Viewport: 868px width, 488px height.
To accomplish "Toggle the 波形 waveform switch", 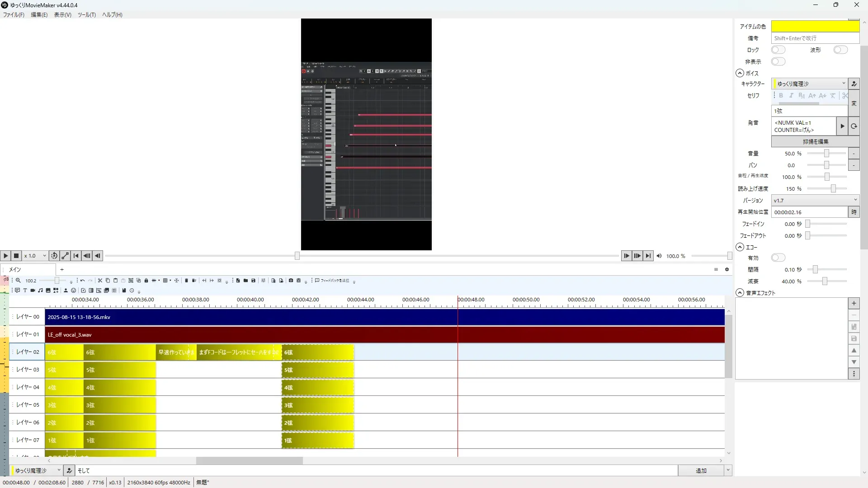I will (840, 50).
